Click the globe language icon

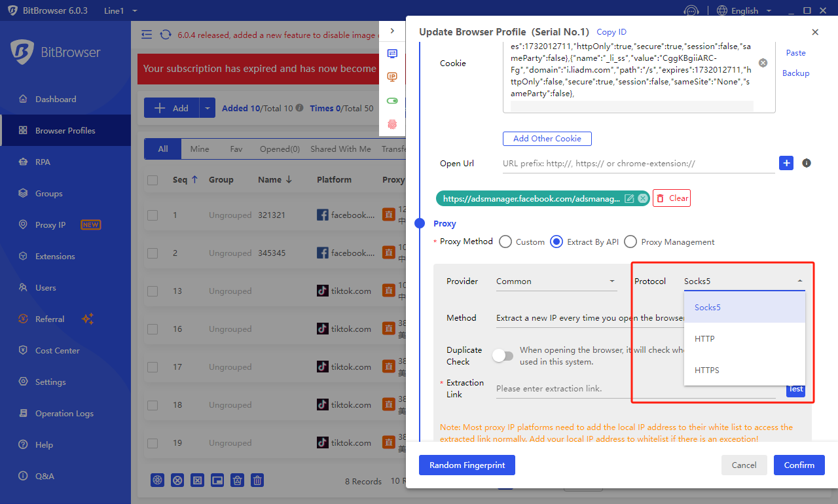click(722, 11)
